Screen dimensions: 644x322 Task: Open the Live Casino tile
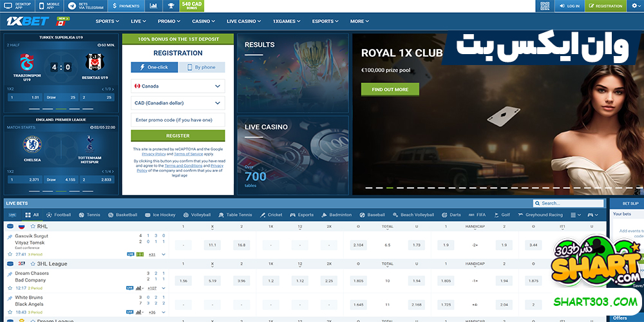tap(293, 155)
